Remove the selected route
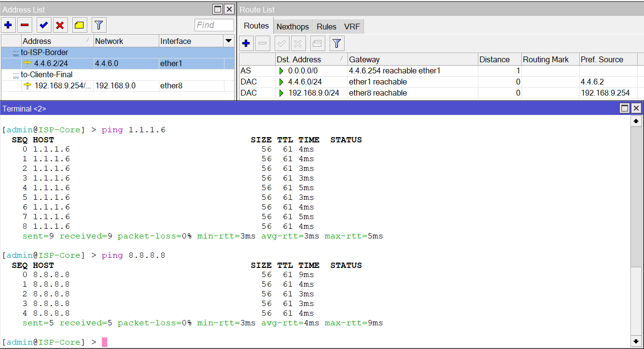The image size is (644, 349). pos(263,43)
